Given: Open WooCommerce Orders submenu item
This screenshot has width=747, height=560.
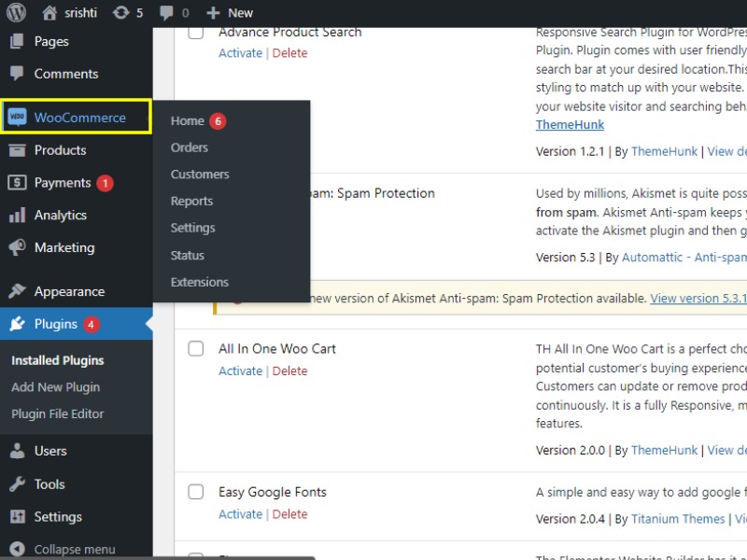Looking at the screenshot, I should pyautogui.click(x=190, y=147).
